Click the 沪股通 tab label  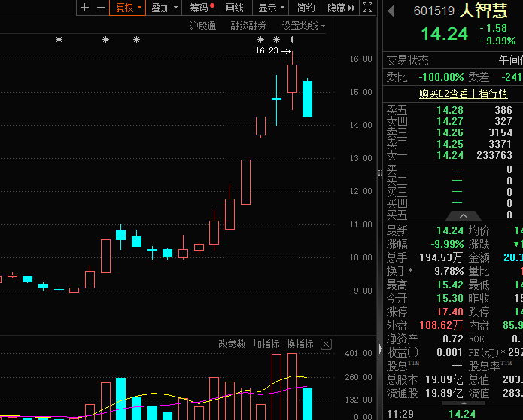pos(202,26)
